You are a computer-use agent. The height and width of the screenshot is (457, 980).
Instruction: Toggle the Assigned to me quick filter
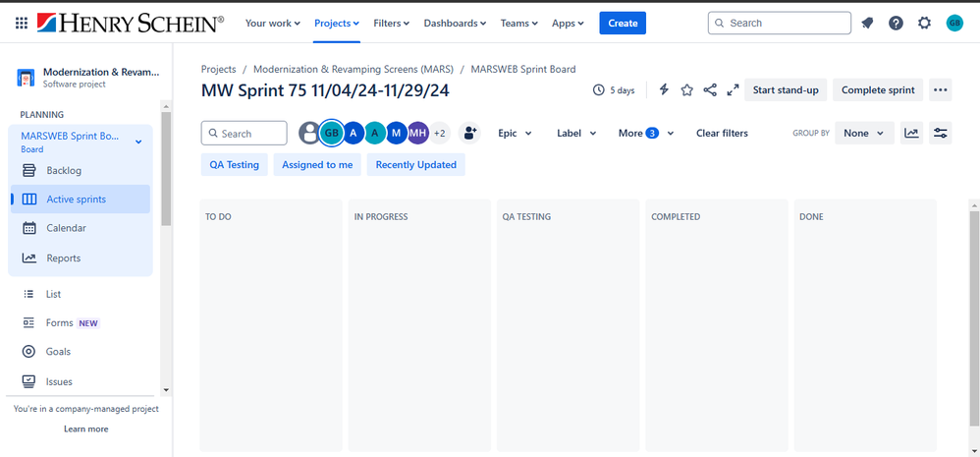tap(317, 165)
